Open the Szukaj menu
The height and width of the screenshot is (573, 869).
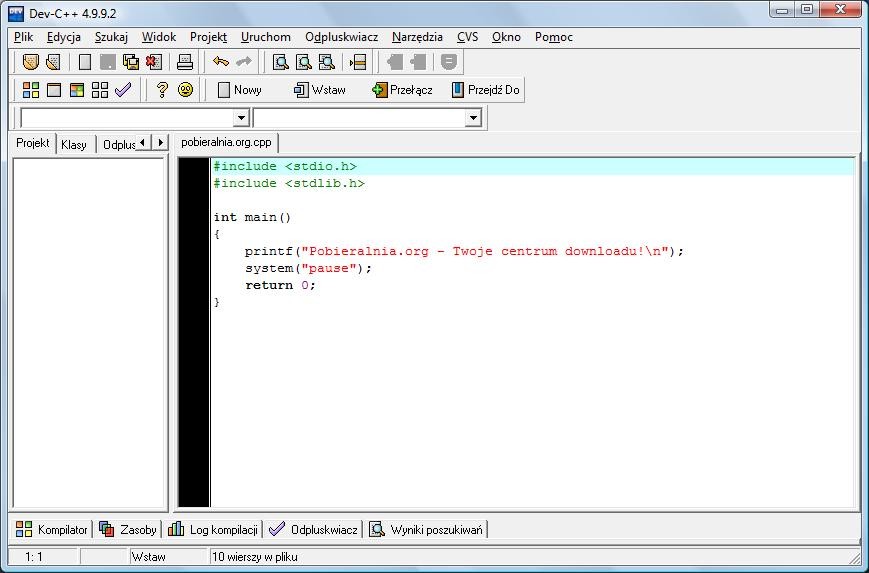(111, 37)
